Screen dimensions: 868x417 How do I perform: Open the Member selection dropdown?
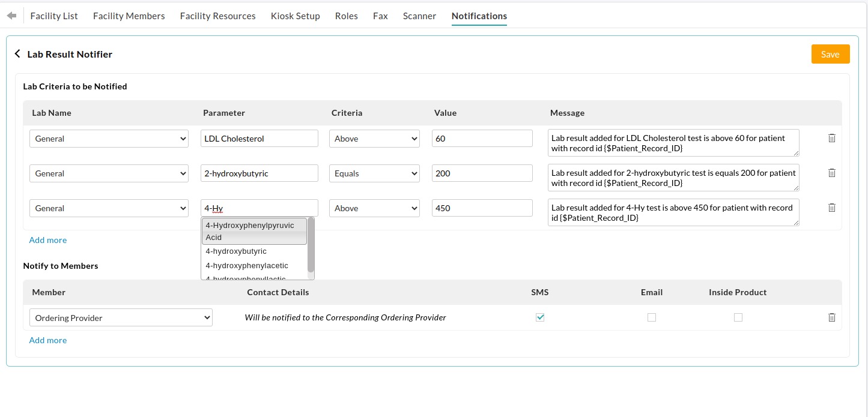tap(120, 317)
